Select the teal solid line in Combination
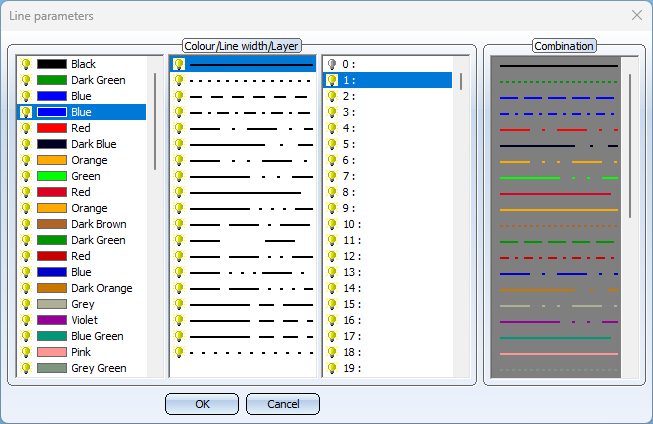Screen dimensions: 653x424 click(x=555, y=338)
